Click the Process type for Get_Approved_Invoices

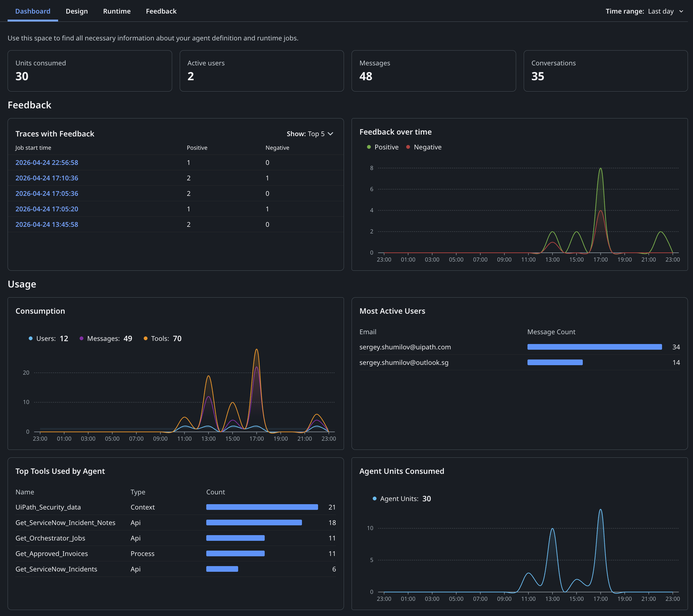tap(142, 554)
